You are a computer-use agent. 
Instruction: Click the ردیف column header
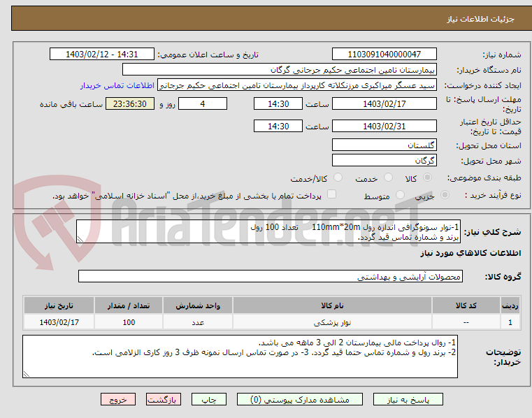(510, 305)
